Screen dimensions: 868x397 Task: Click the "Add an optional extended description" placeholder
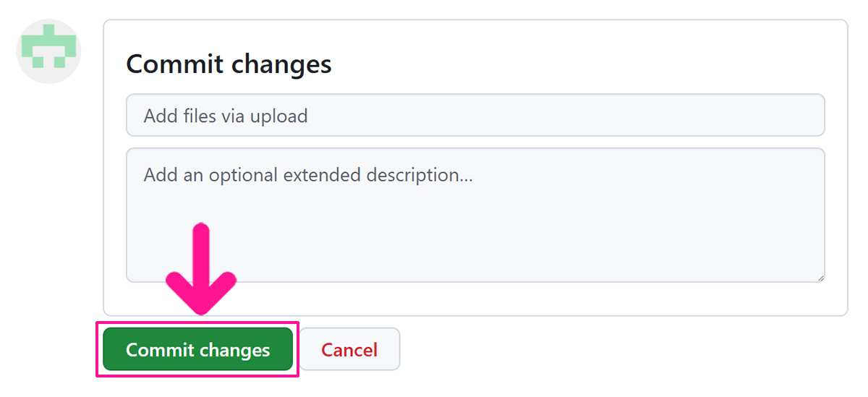[307, 175]
